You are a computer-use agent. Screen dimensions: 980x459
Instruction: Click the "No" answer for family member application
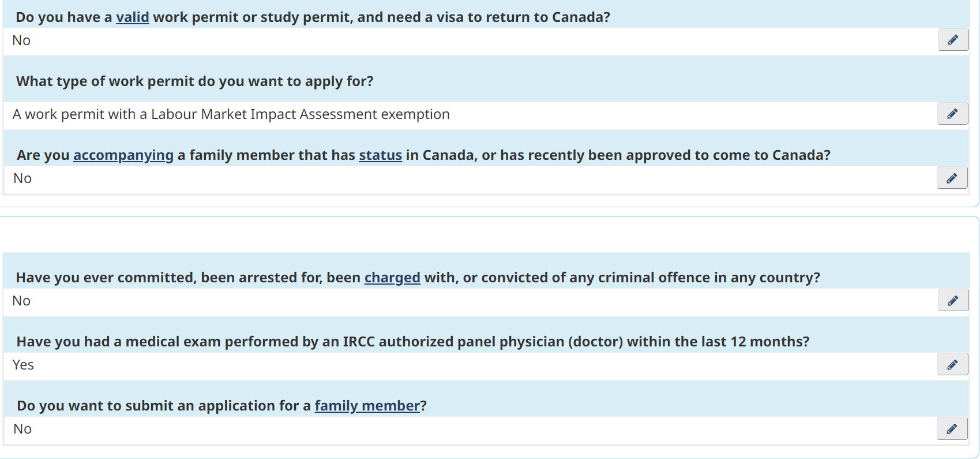22,429
